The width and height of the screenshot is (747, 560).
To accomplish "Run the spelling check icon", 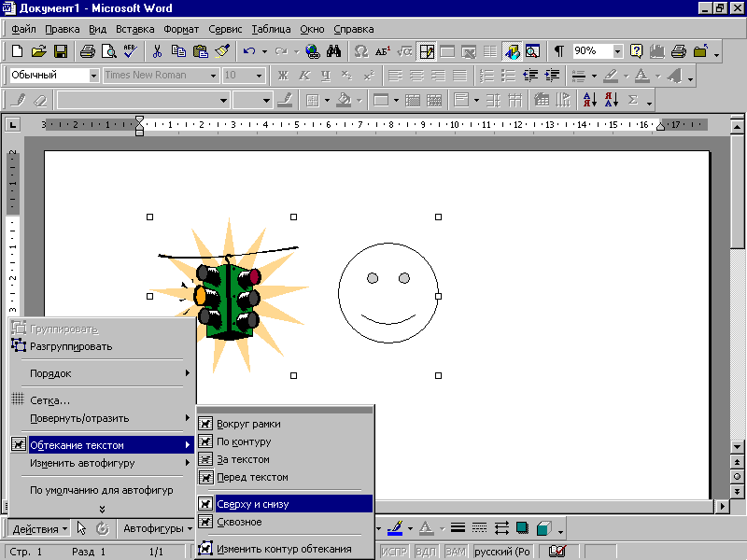I will (x=130, y=51).
